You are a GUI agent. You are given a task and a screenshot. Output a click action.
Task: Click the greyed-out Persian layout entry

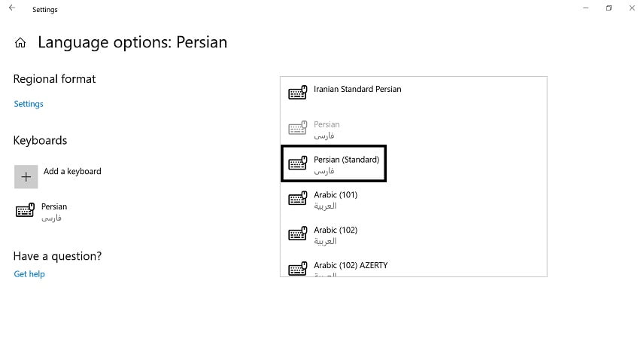tap(414, 129)
